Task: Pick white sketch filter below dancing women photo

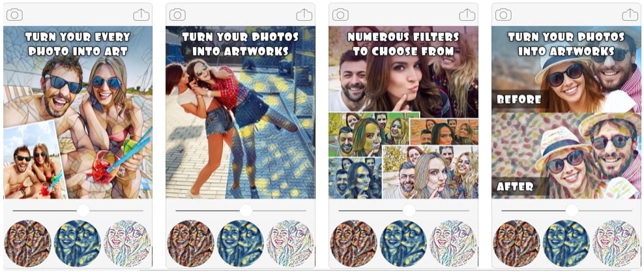Action: [290, 244]
